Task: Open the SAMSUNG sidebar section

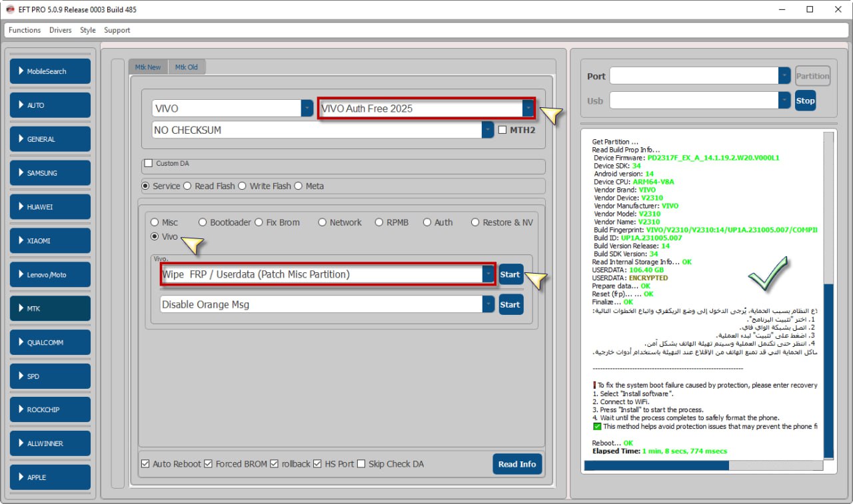Action: point(50,173)
